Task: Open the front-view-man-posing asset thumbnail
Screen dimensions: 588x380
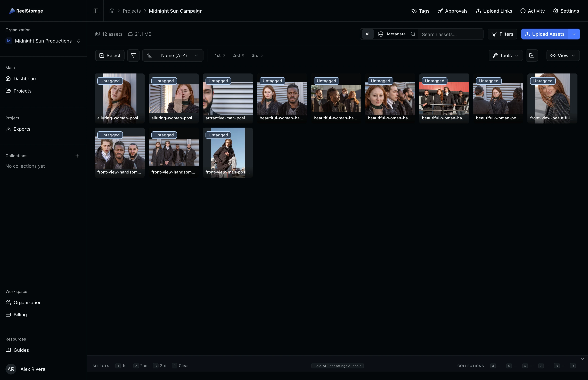Action: coord(227,152)
